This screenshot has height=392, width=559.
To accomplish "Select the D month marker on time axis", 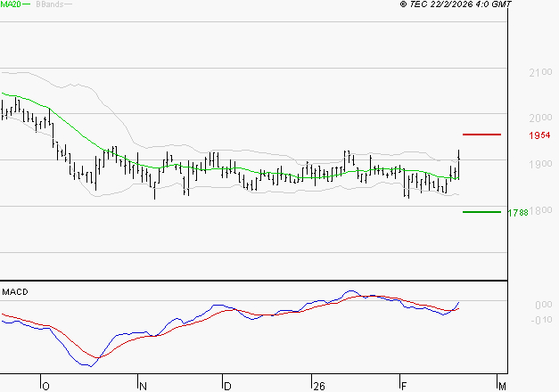I will (x=227, y=386).
